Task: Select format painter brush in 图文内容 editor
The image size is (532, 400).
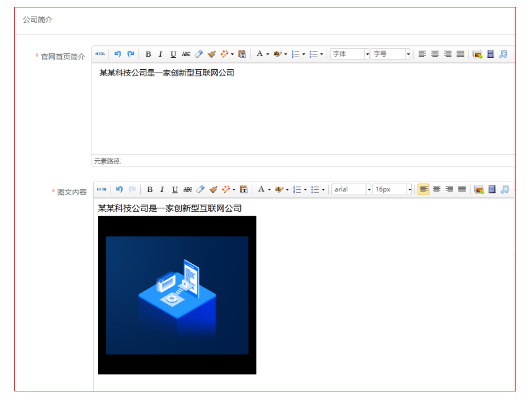Action: tap(213, 189)
